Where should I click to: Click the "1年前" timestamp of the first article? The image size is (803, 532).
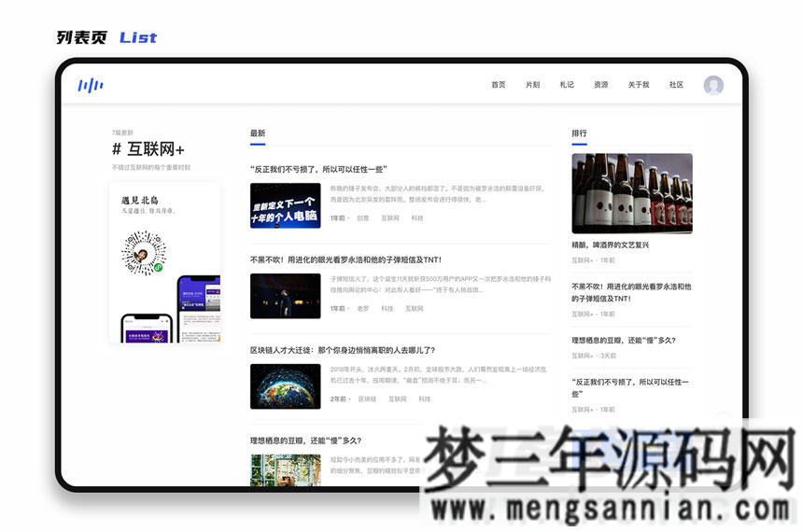(x=337, y=218)
